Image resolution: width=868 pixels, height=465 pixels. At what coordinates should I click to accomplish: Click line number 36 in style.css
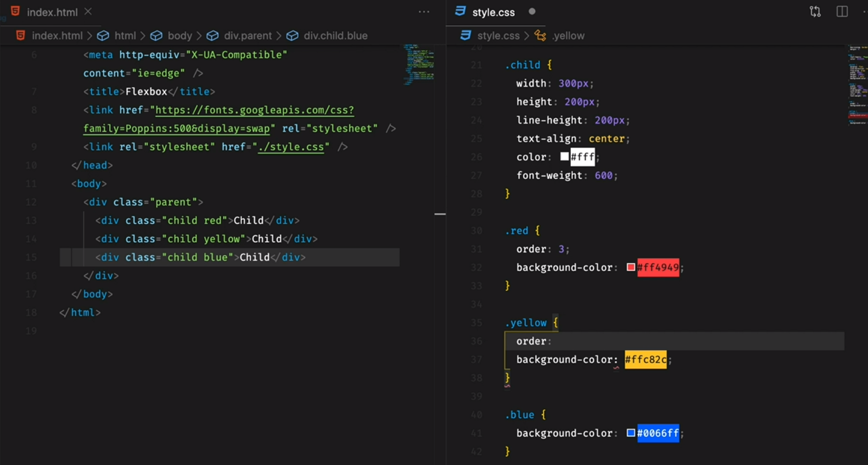(476, 341)
